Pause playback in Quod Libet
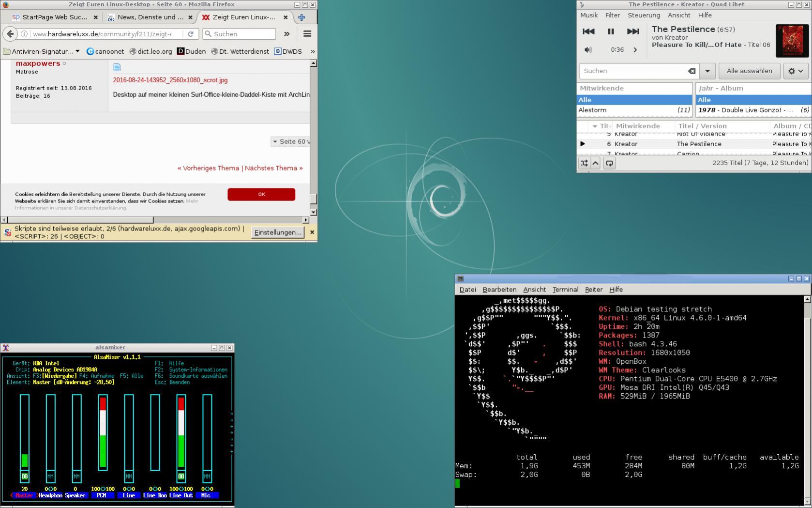 point(611,31)
